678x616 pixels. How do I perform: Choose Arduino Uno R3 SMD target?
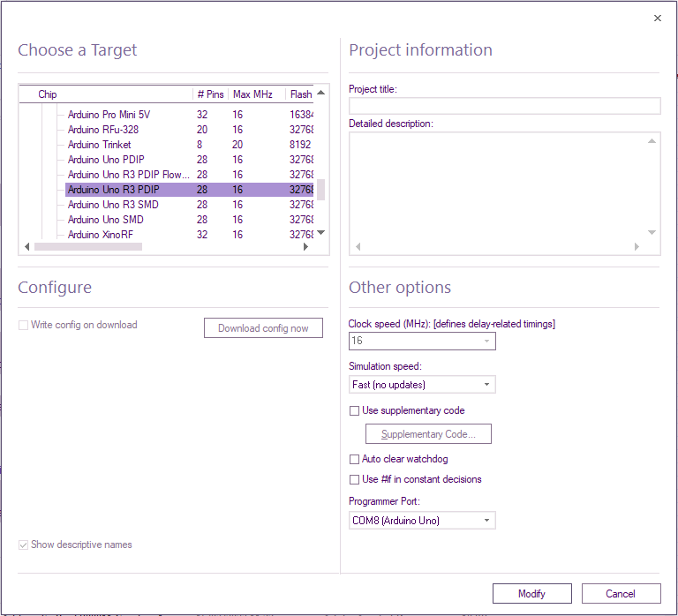pyautogui.click(x=113, y=205)
